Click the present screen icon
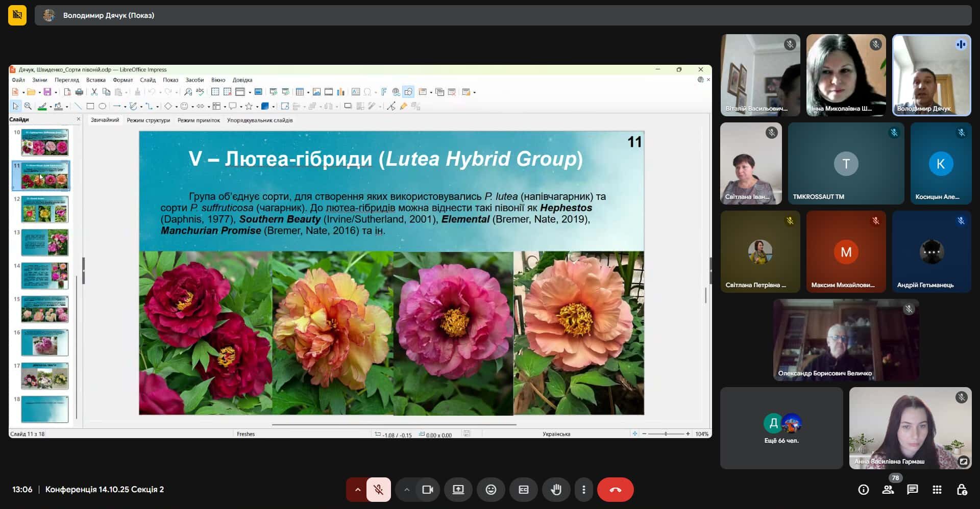Image resolution: width=980 pixels, height=509 pixels. (458, 490)
